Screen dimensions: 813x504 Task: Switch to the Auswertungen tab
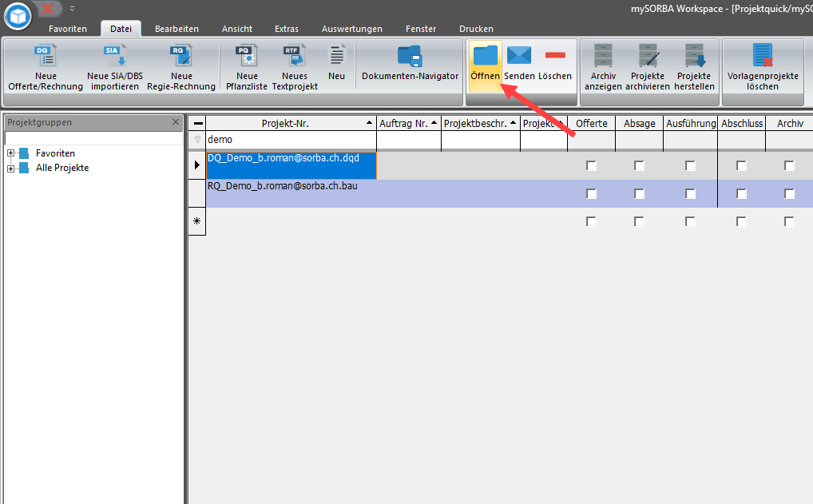pyautogui.click(x=352, y=29)
